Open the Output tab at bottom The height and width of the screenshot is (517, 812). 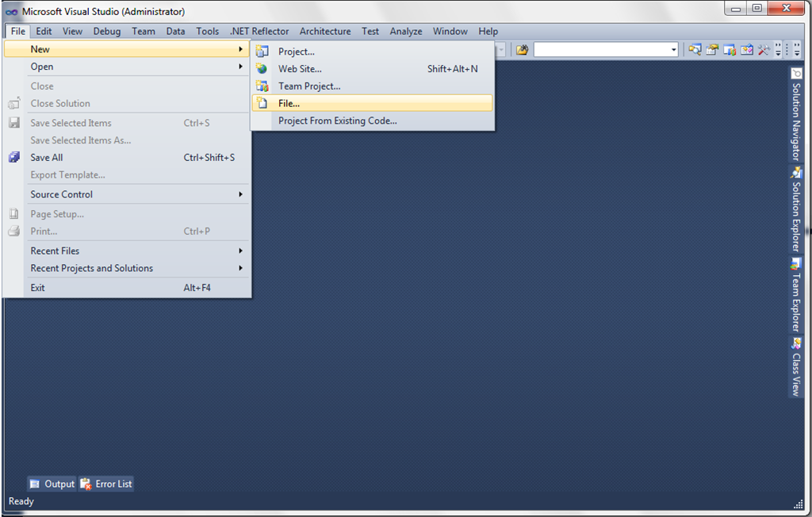(52, 484)
